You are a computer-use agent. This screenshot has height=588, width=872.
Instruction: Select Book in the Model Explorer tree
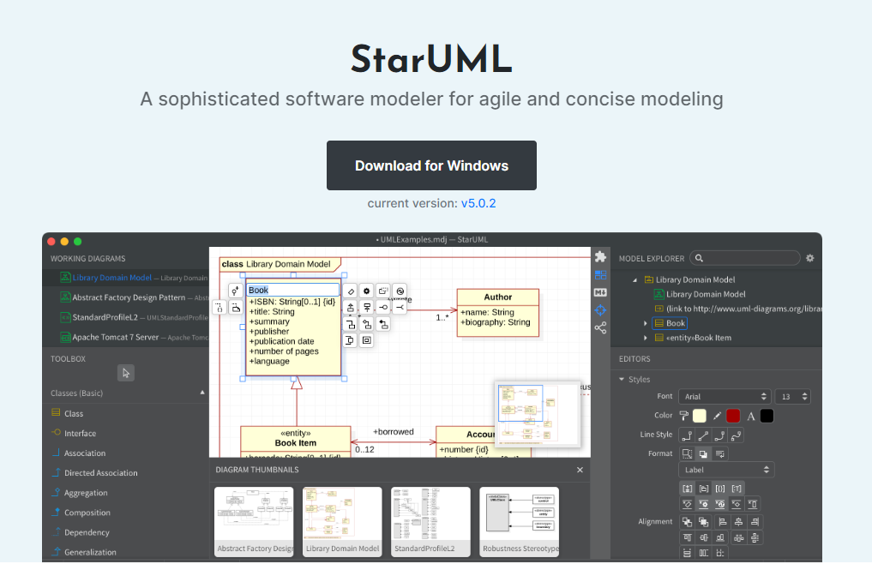point(671,323)
